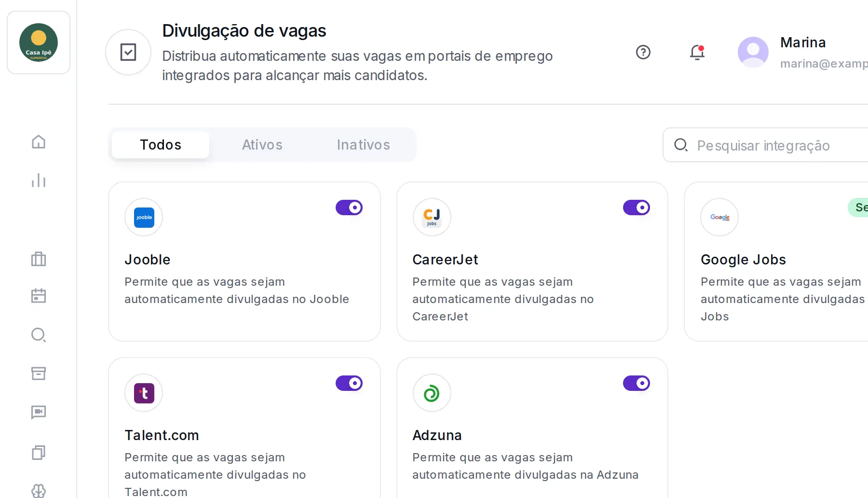Go to the home icon in sidebar

pyautogui.click(x=39, y=142)
